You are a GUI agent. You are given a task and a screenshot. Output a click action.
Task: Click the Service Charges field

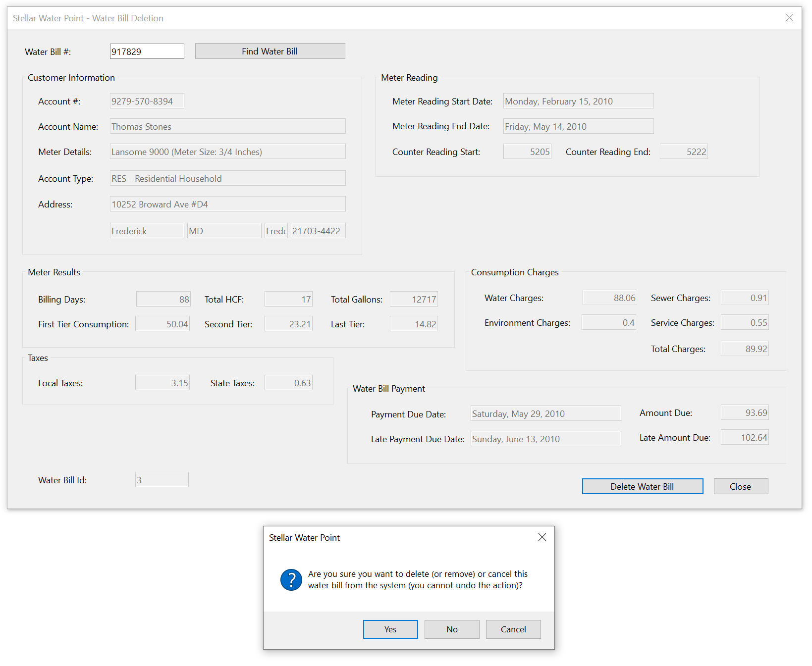pos(745,322)
